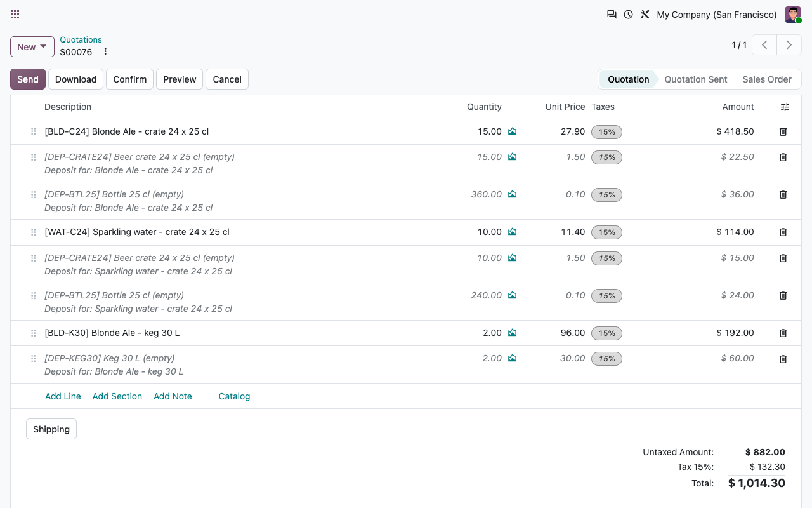Open the user avatar menu

pyautogui.click(x=793, y=14)
